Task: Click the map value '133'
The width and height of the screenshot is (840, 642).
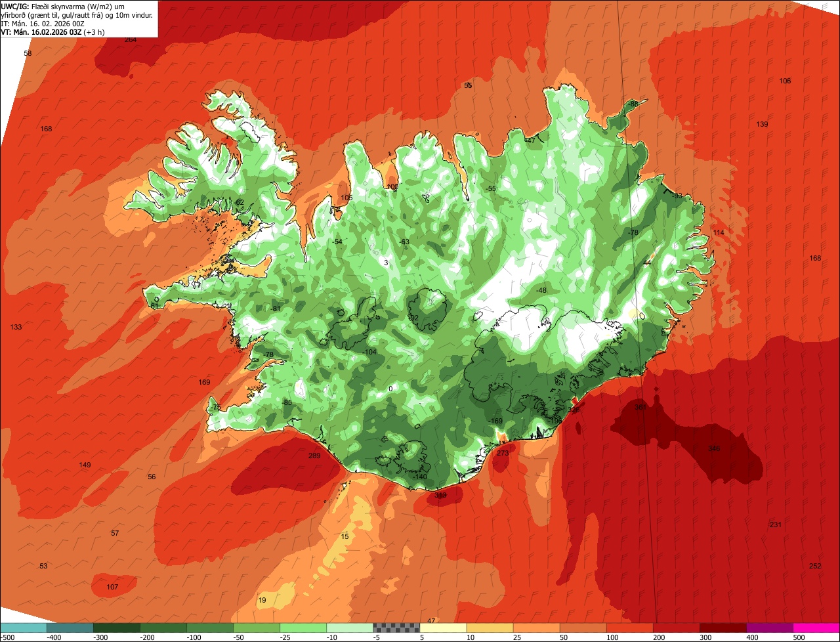Action: 16,327
